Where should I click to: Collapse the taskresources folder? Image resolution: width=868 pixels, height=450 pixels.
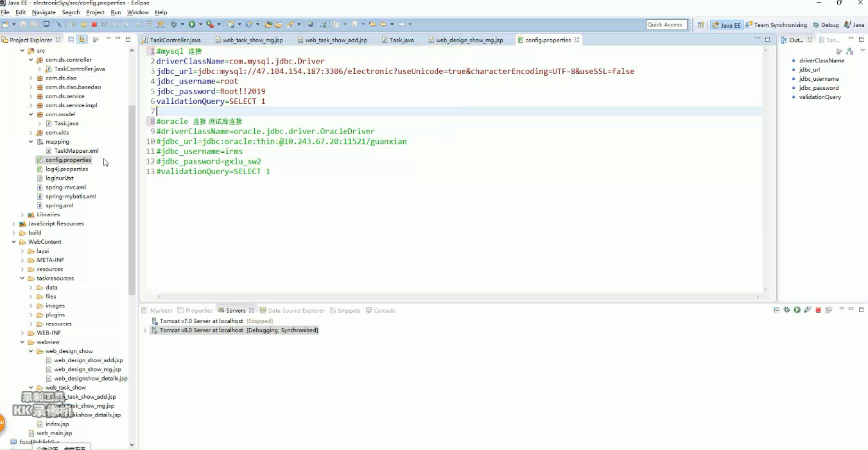click(x=22, y=279)
